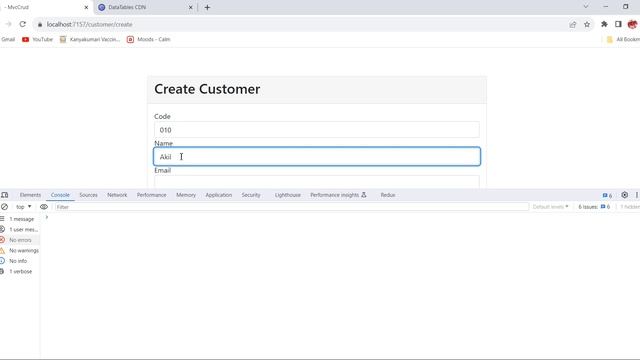The width and height of the screenshot is (640, 360).
Task: Open a new browser tab
Action: (x=207, y=7)
